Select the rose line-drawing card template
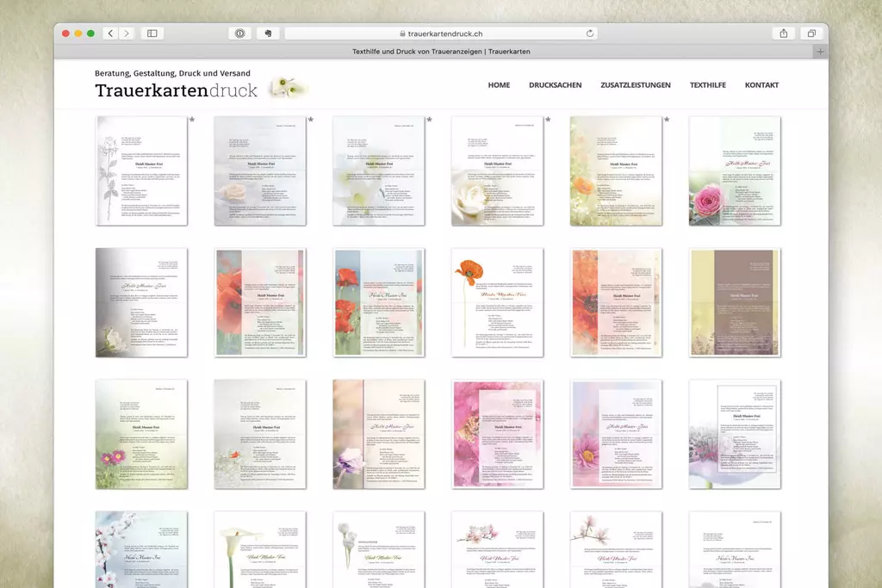Image resolution: width=882 pixels, height=588 pixels. pyautogui.click(x=141, y=170)
